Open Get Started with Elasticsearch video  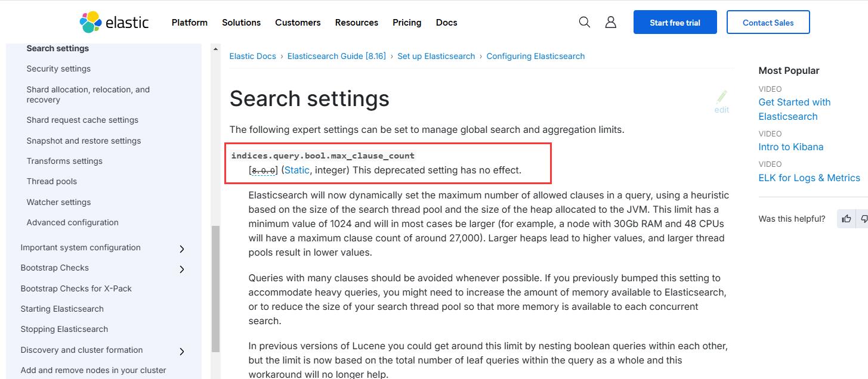[x=795, y=109]
